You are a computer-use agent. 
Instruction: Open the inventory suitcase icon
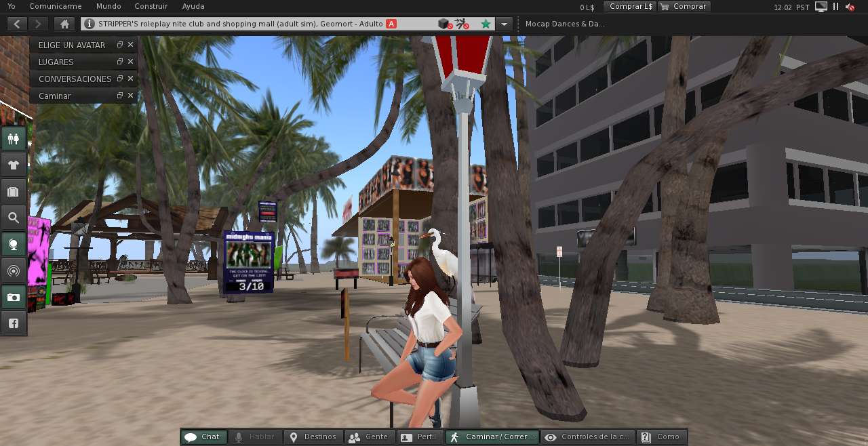pos(13,191)
